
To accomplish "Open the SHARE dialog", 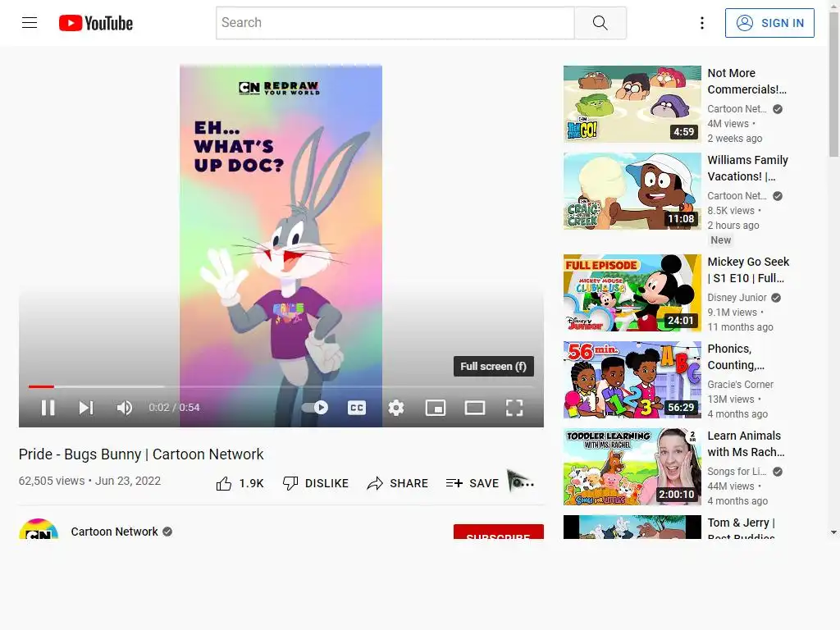I will click(398, 483).
